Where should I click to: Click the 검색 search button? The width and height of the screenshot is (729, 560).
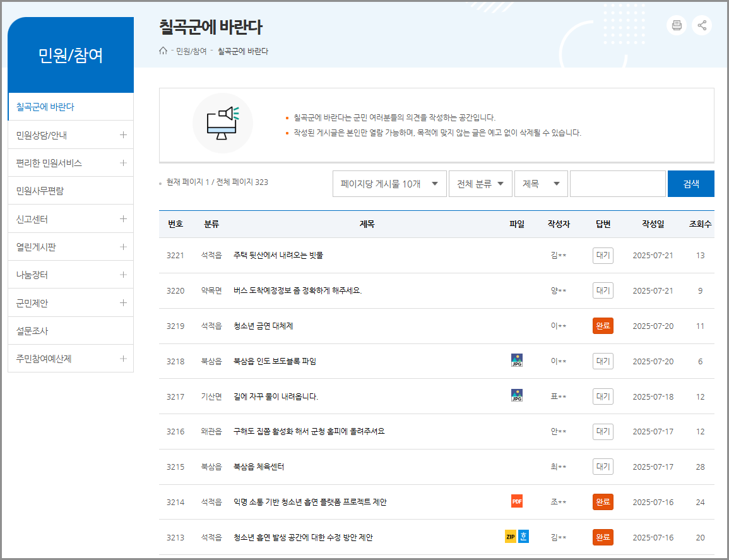[x=690, y=183]
